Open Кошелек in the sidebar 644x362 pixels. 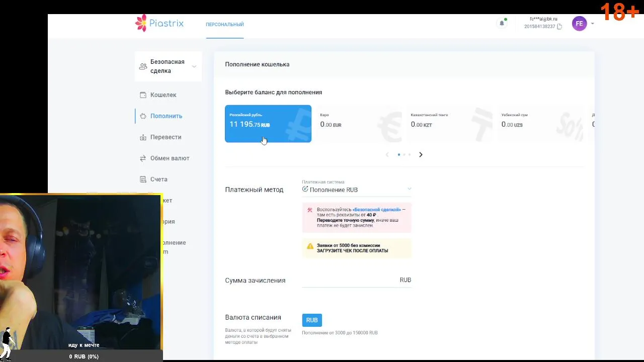tap(163, 95)
